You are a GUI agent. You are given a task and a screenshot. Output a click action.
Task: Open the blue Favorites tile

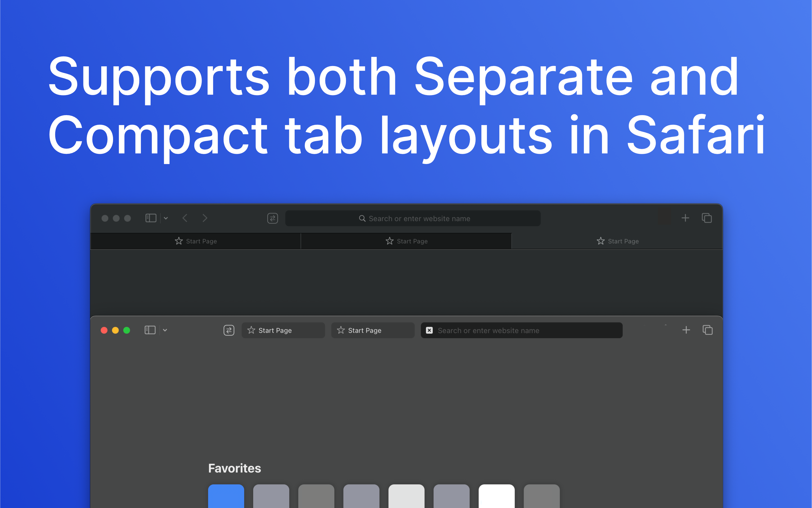(226, 496)
